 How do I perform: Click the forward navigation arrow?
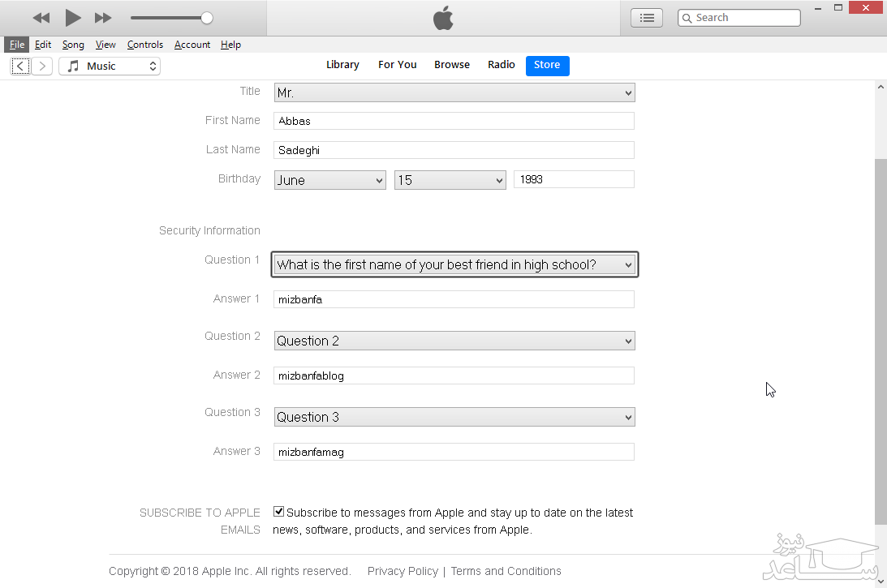[42, 67]
